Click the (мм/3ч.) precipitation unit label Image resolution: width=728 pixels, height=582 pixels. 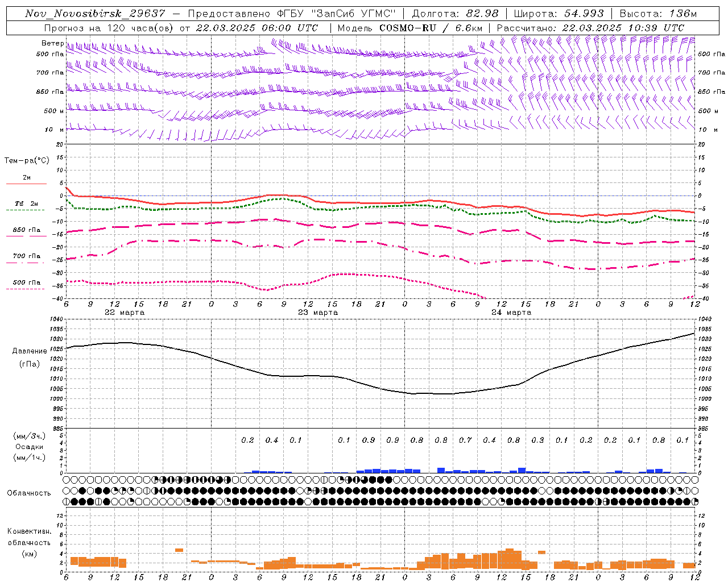click(30, 436)
